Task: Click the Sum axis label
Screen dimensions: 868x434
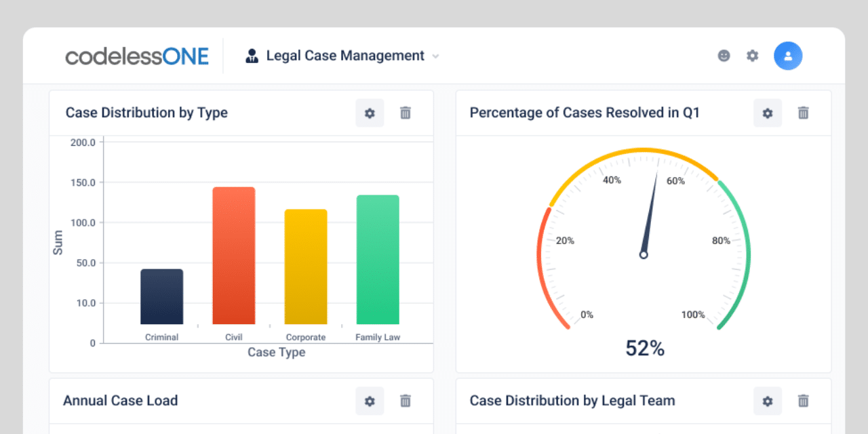Action: coord(58,243)
